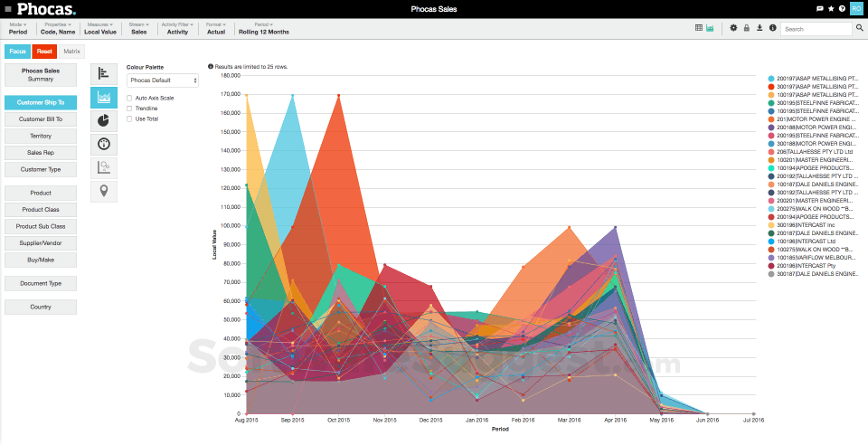Select the Territory dimension
The image size is (868, 445).
click(40, 136)
